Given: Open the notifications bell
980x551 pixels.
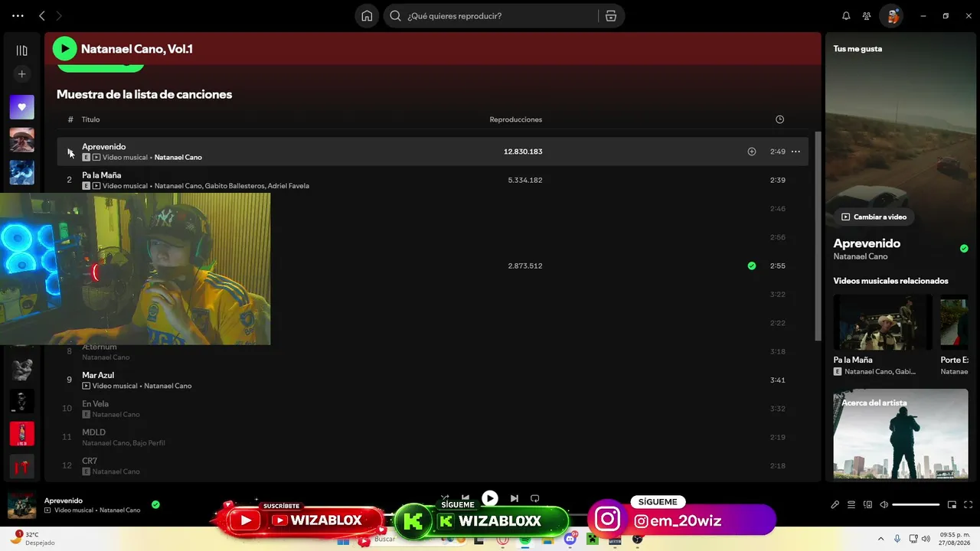Looking at the screenshot, I should (x=846, y=16).
